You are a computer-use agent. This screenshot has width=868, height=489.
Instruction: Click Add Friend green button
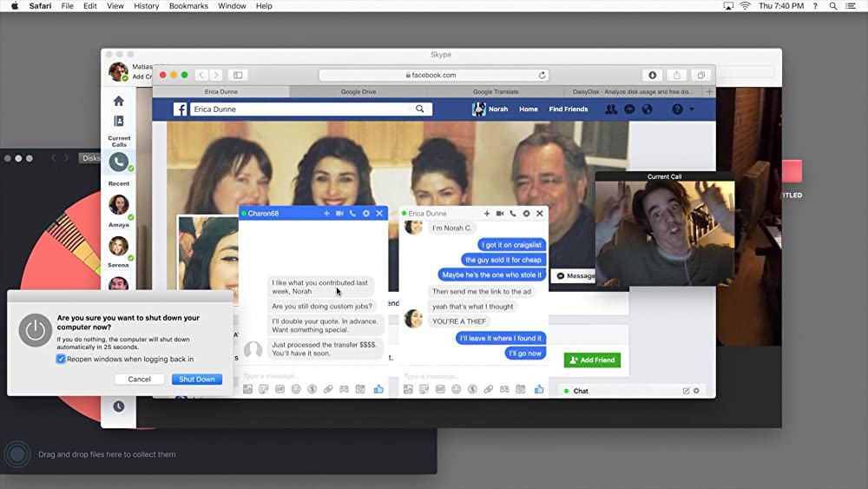pos(592,360)
